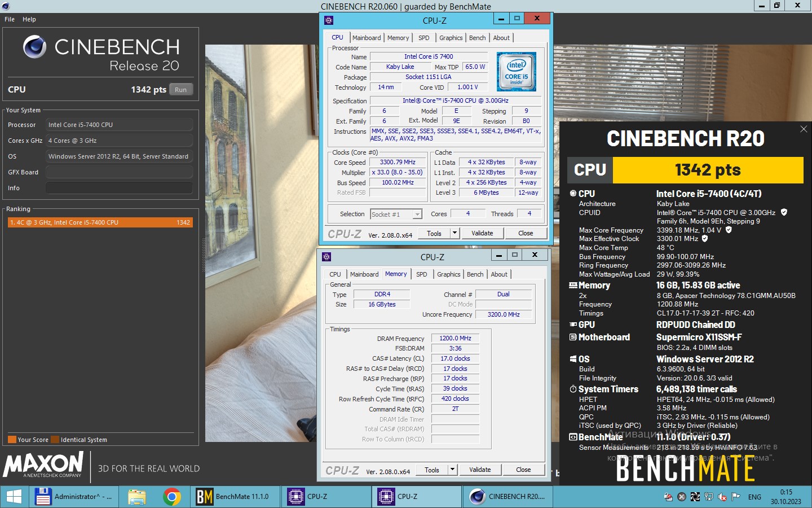Select Mainboard tab in upper CPU-Z window
Image resolution: width=812 pixels, height=508 pixels.
point(367,38)
